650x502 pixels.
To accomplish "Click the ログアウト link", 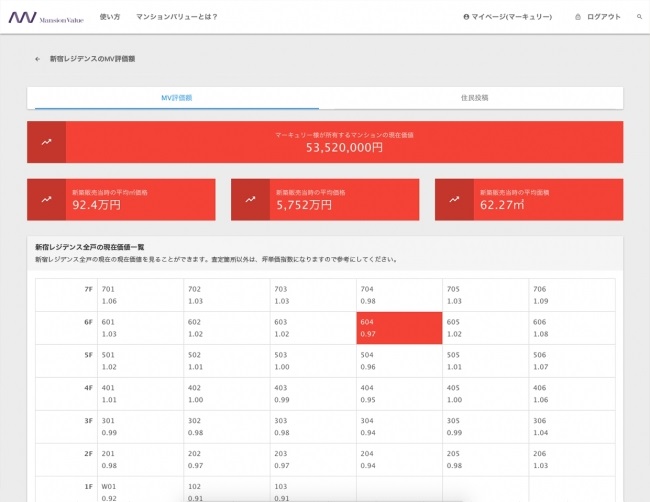I will pyautogui.click(x=603, y=17).
